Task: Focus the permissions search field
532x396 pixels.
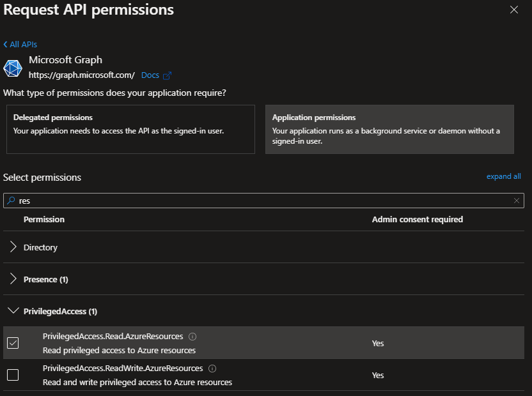Action: [x=263, y=201]
